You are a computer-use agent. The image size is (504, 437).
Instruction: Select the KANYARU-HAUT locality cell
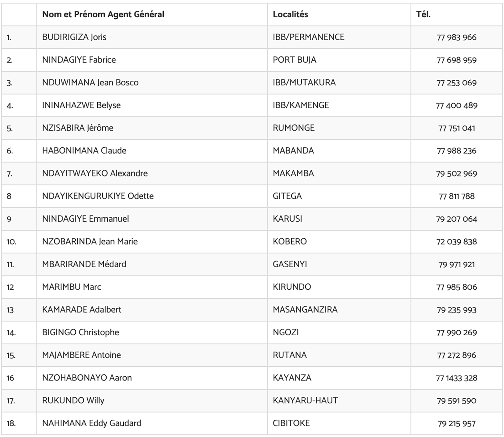pos(305,400)
